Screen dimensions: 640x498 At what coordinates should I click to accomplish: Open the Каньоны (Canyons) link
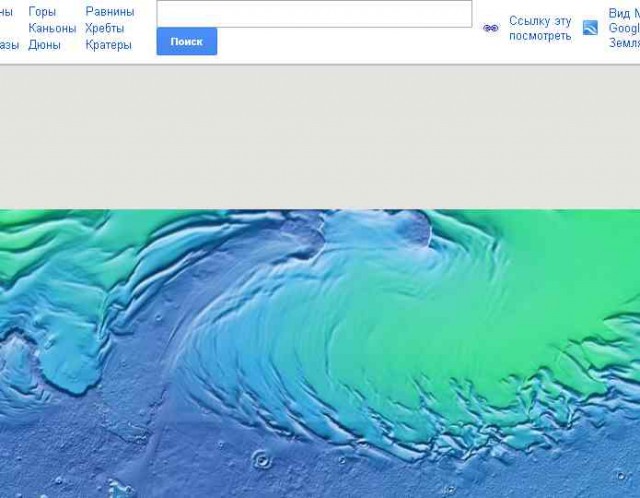pyautogui.click(x=52, y=28)
